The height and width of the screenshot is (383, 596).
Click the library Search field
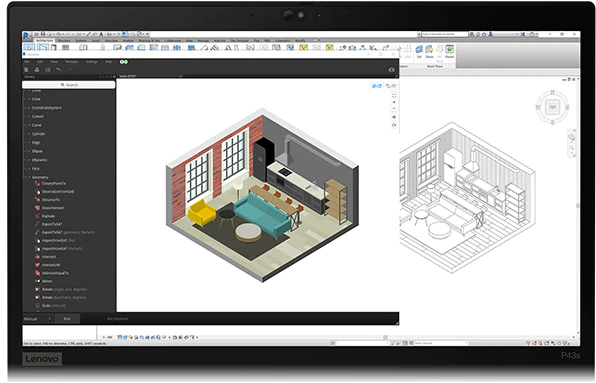click(69, 85)
